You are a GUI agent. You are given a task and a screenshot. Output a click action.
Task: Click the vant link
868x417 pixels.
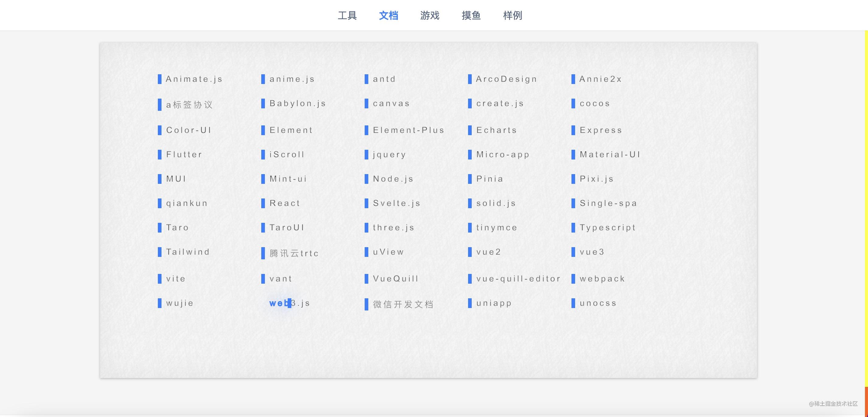[x=281, y=279]
